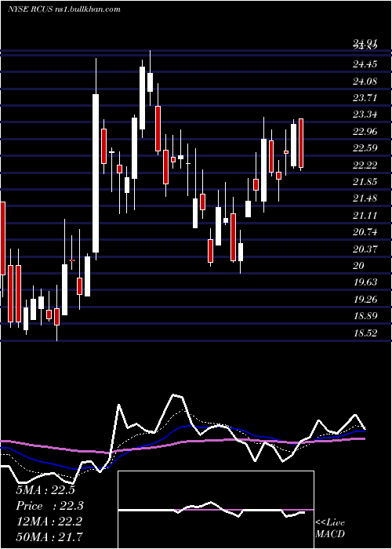Click the 19.26 price axis label
The width and height of the screenshot is (392, 549).
coord(365,300)
